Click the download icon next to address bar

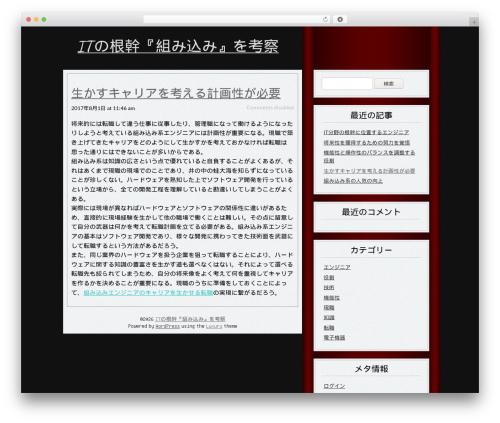(x=340, y=20)
